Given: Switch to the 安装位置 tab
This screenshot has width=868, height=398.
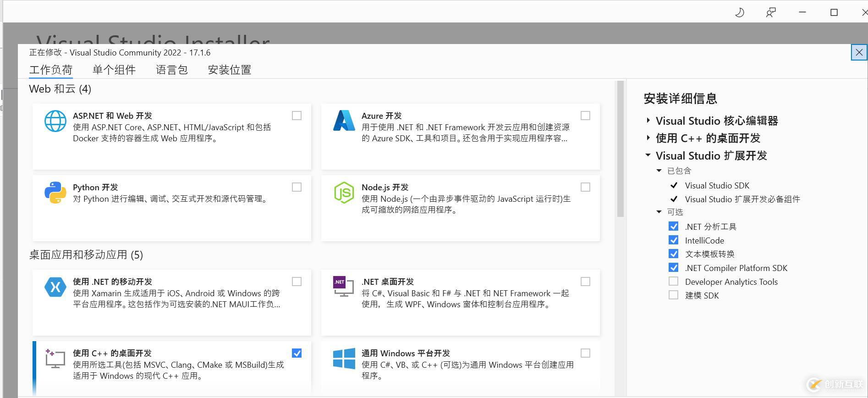Looking at the screenshot, I should 230,70.
